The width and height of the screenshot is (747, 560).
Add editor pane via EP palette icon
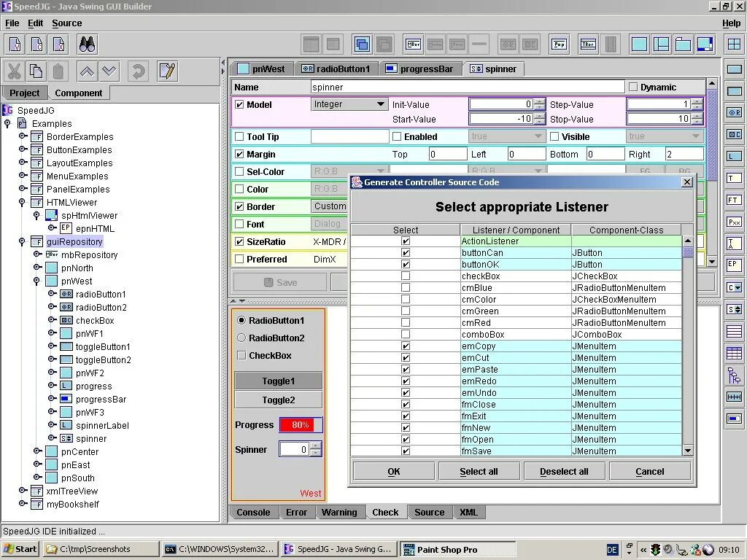734,265
